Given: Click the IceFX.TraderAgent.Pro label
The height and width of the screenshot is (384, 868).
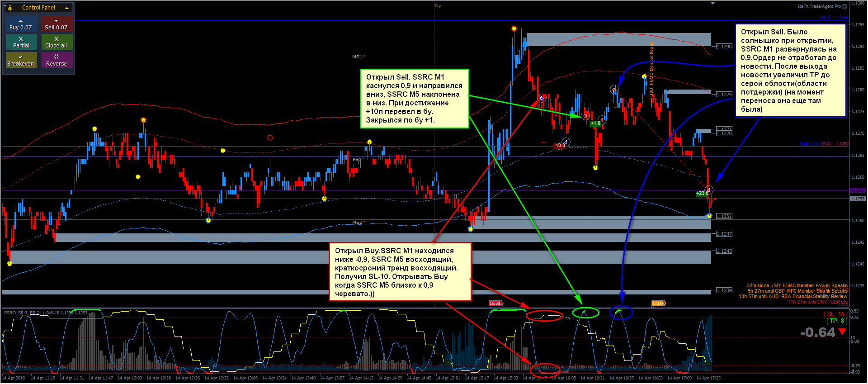Looking at the screenshot, I should pyautogui.click(x=819, y=6).
